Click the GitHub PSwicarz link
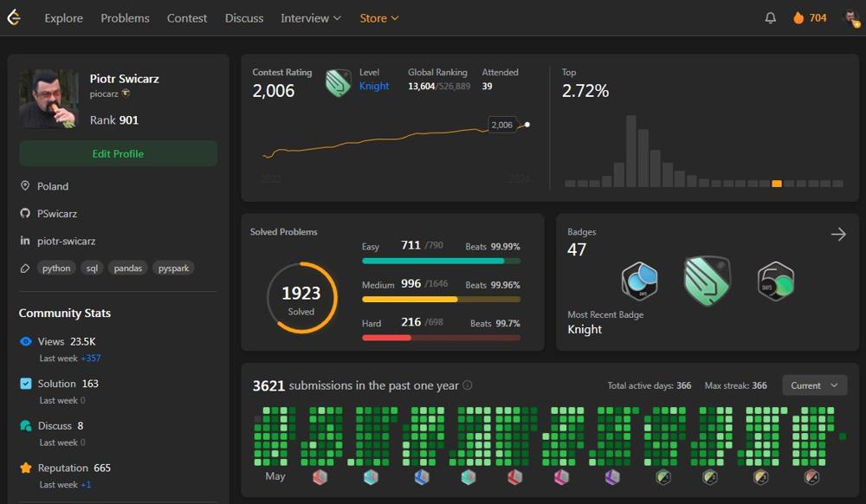Screen dimensions: 866x504 57,213
